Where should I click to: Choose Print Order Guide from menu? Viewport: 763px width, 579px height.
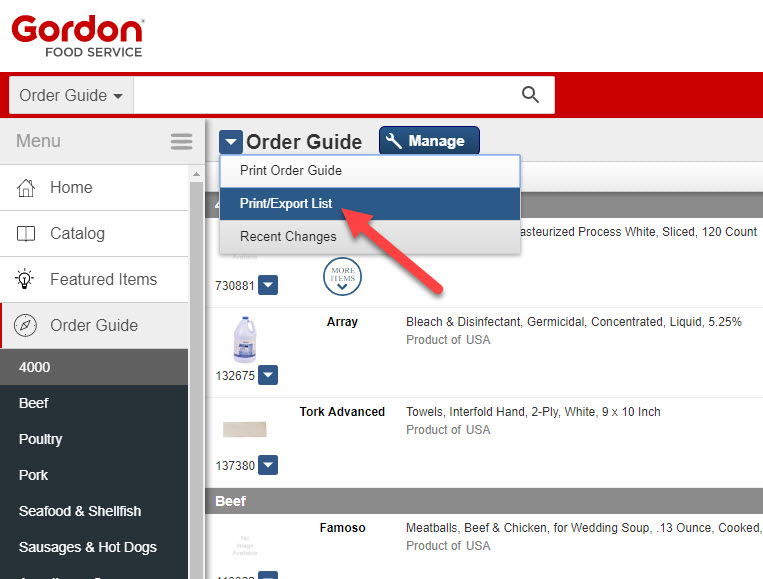click(x=370, y=171)
